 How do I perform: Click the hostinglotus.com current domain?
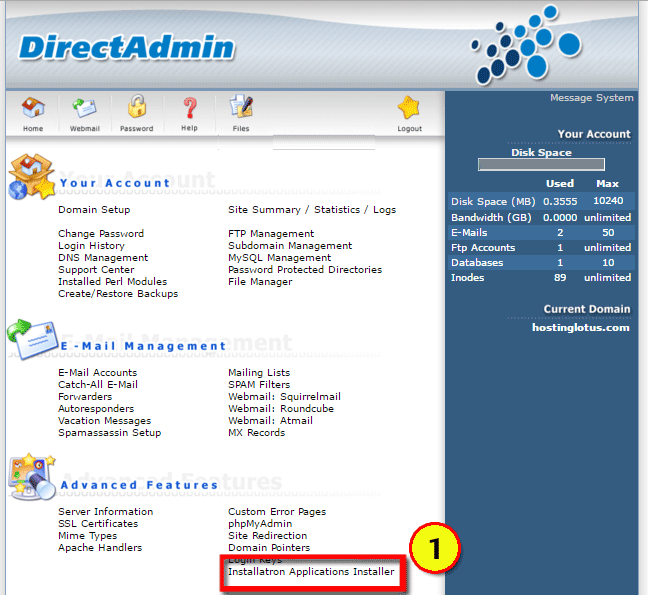pos(581,328)
